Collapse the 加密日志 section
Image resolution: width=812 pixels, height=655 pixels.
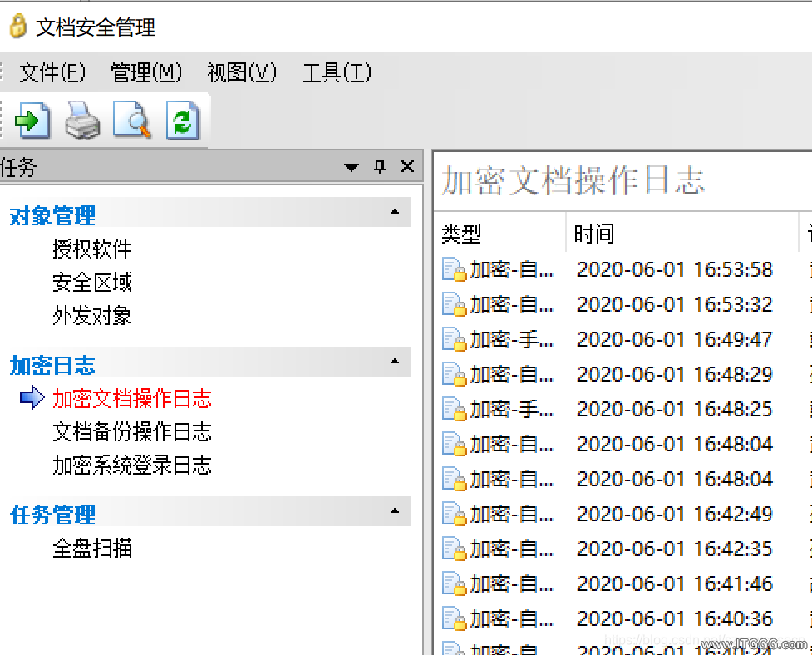click(x=395, y=361)
